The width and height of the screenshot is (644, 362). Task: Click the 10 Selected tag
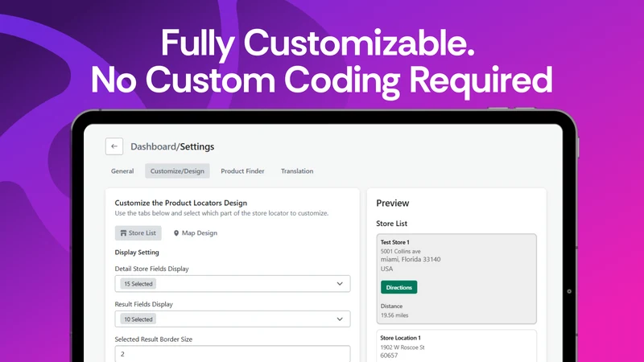(x=138, y=319)
